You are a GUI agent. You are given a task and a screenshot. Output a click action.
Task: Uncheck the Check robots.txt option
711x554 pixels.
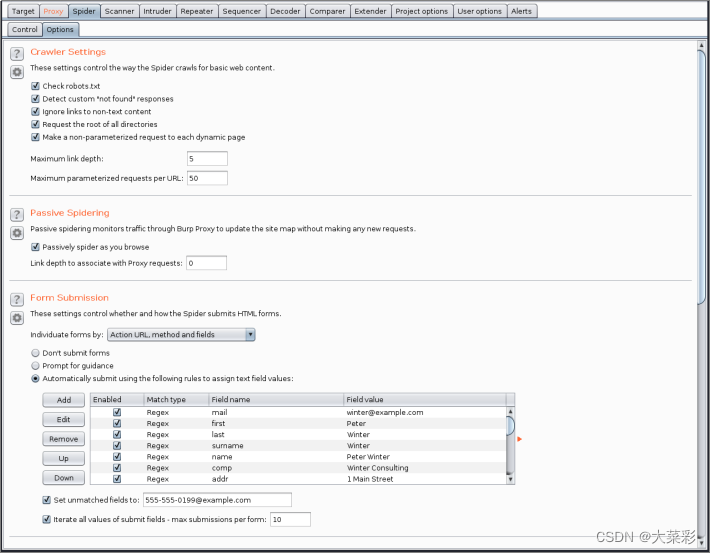35,86
